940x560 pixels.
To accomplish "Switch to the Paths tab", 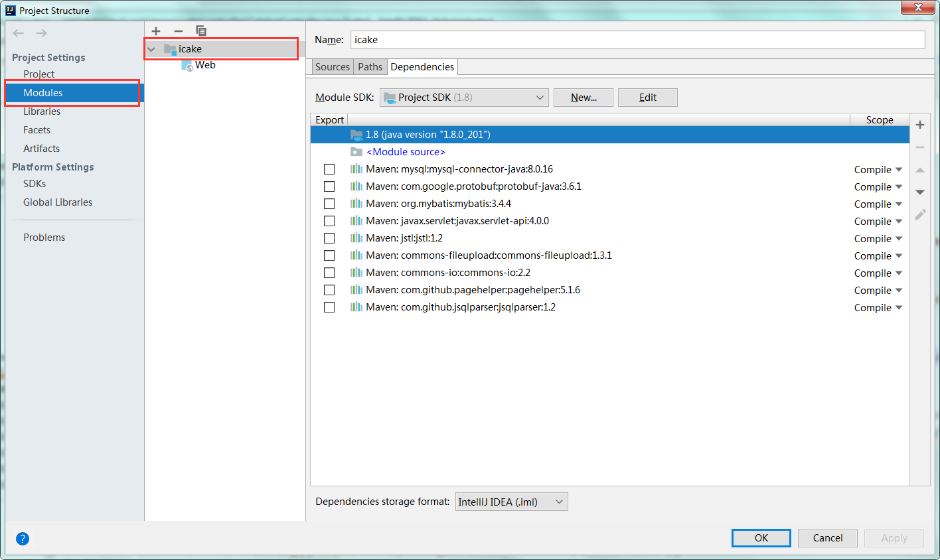I will pyautogui.click(x=370, y=67).
